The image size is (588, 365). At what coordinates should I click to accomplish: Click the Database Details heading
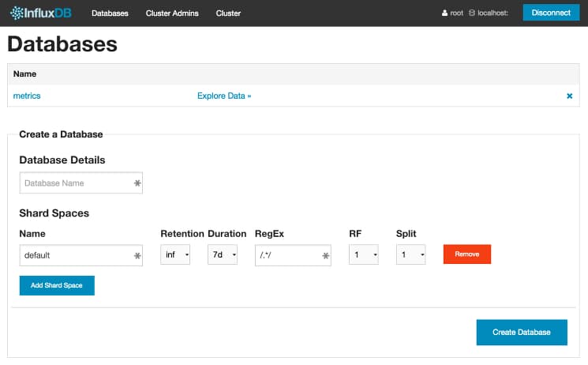pyautogui.click(x=62, y=160)
